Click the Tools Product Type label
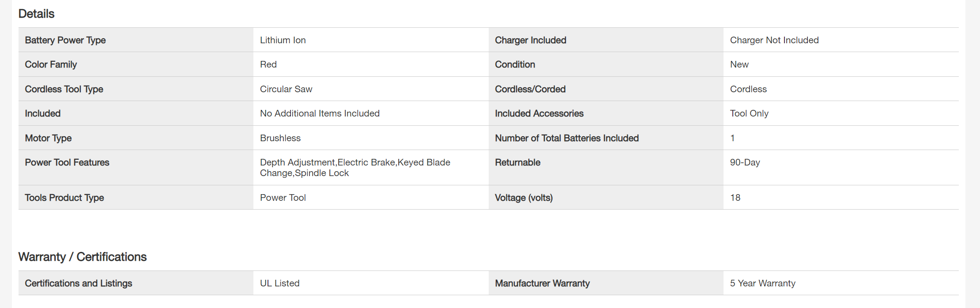The image size is (980, 308). tap(64, 198)
